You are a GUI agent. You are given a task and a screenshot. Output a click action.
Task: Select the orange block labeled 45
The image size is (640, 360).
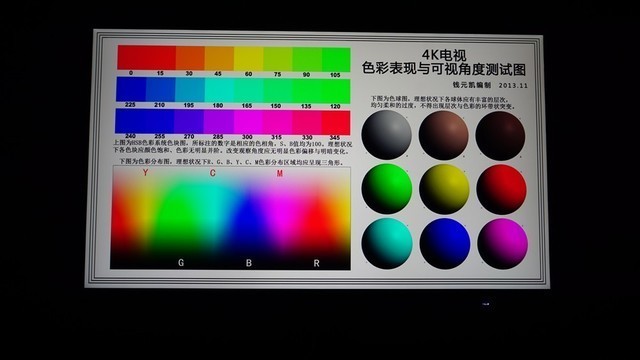pyautogui.click(x=219, y=58)
